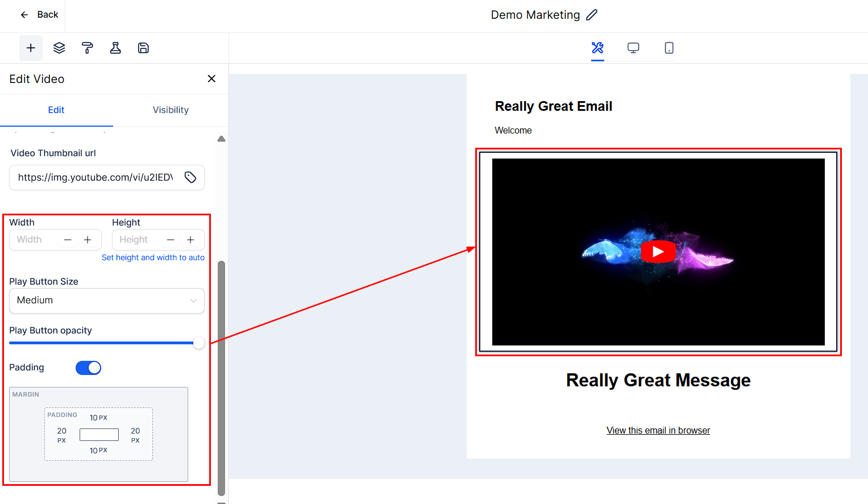The width and height of the screenshot is (868, 504).
Task: Click the plus add element icon
Action: [31, 48]
